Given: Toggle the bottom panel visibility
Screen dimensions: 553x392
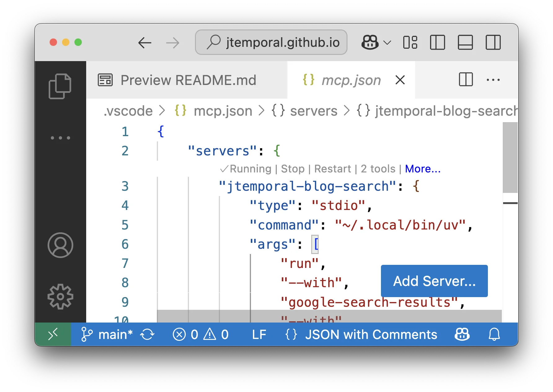Looking at the screenshot, I should click(465, 43).
